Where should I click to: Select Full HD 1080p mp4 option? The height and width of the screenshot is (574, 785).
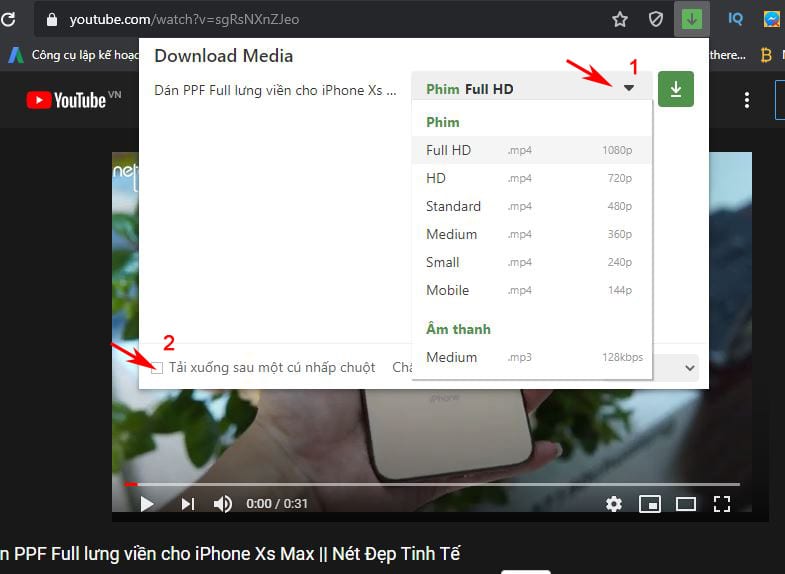point(530,150)
